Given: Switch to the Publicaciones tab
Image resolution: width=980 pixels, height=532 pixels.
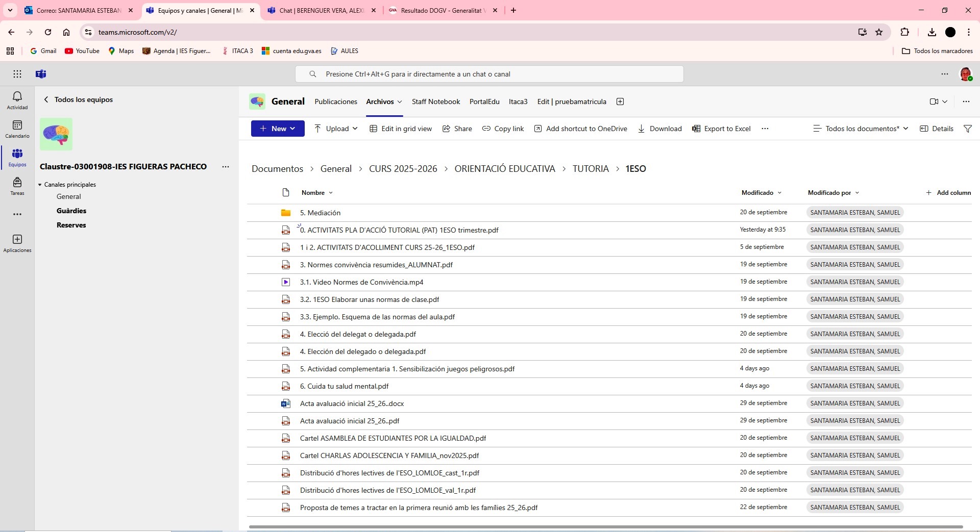Looking at the screenshot, I should click(x=336, y=102).
